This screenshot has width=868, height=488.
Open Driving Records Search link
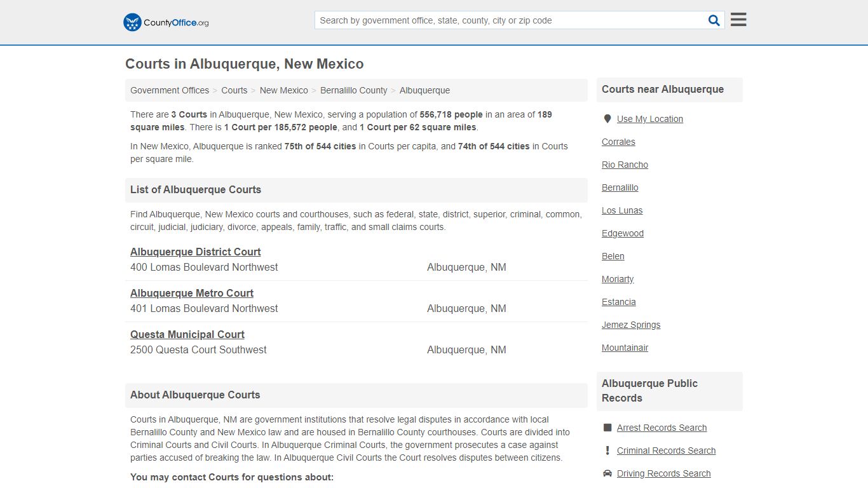tap(664, 473)
